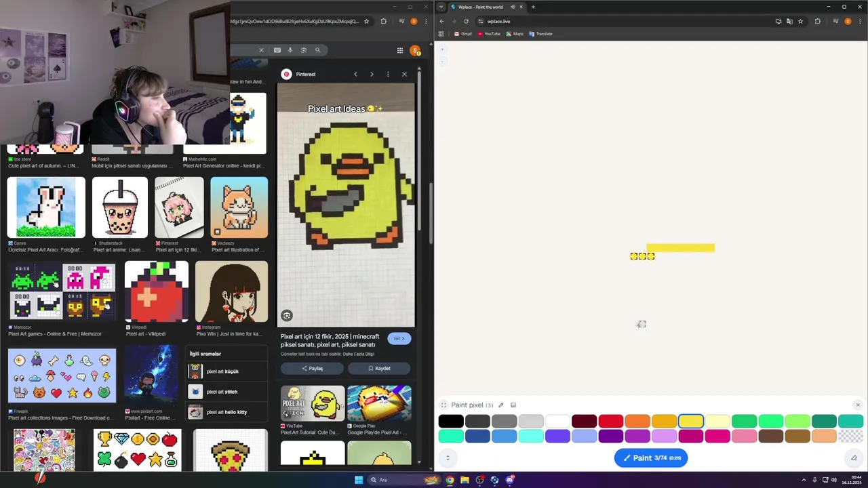Switch to the Wplace - Paint the world tab
This screenshot has height=488, width=868.
pos(485,7)
